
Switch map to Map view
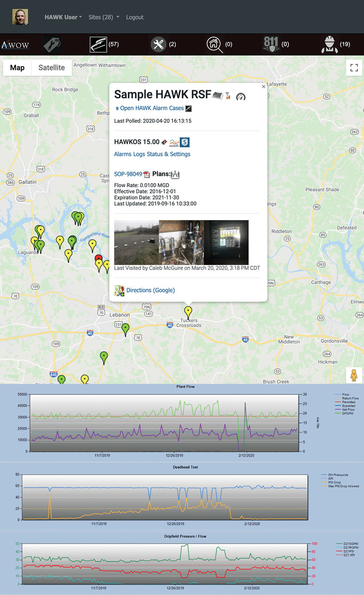tap(17, 68)
